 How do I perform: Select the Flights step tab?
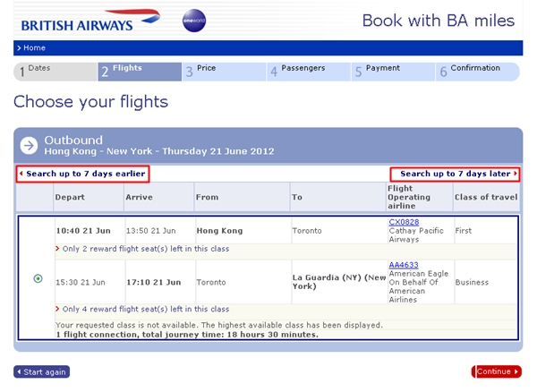[x=140, y=72]
